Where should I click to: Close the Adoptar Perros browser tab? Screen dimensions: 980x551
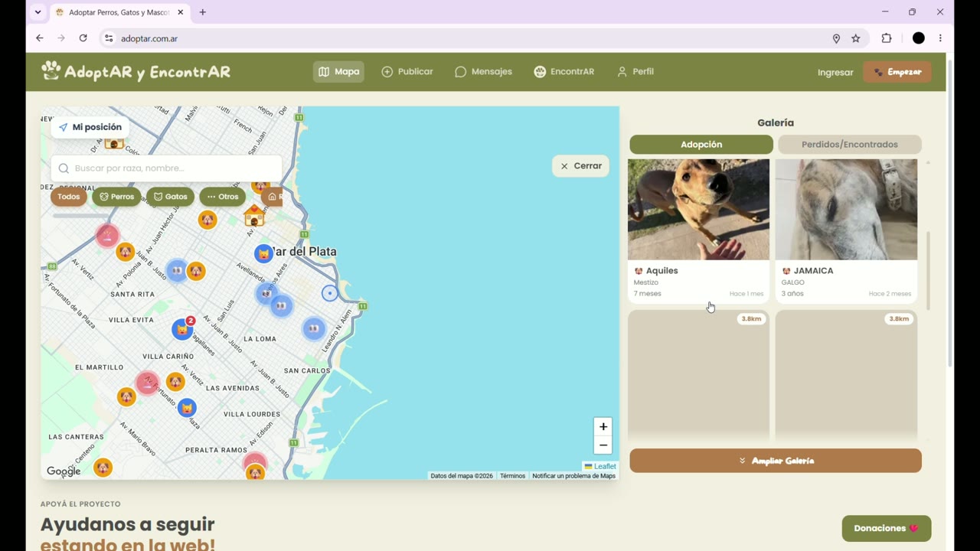tap(181, 12)
